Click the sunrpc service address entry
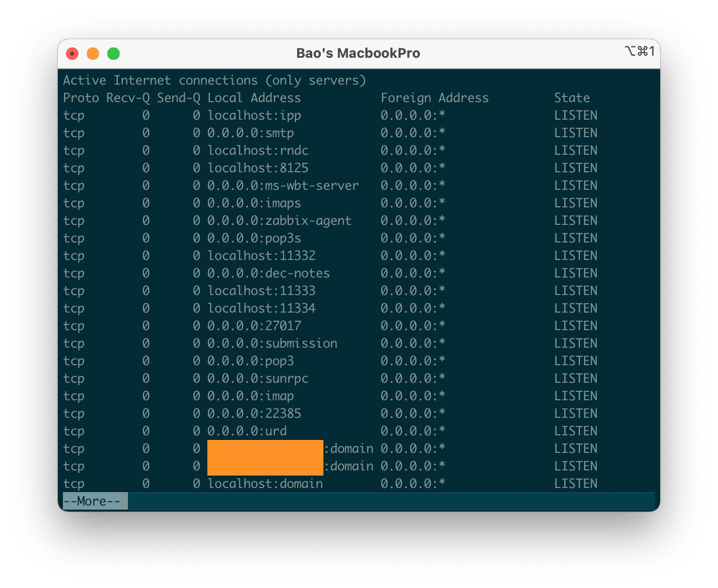The image size is (718, 588). point(258,378)
